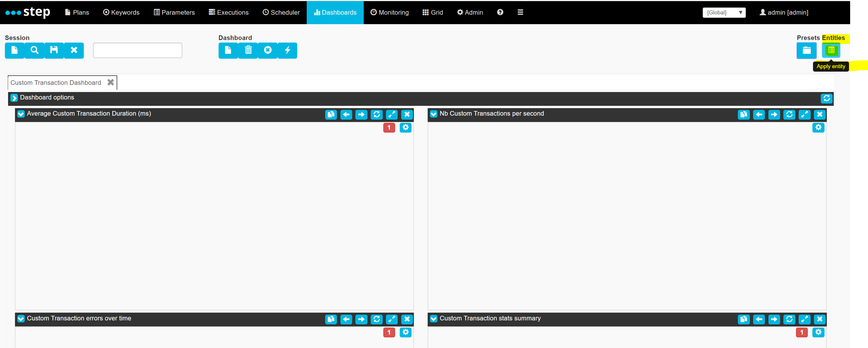Click the Apply entity icon
This screenshot has height=348, width=868.
coord(831,51)
